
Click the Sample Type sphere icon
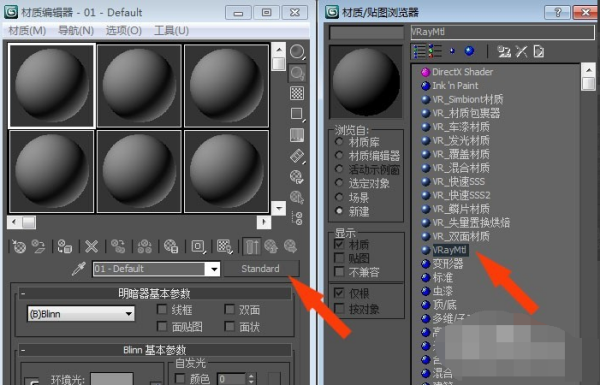click(297, 52)
